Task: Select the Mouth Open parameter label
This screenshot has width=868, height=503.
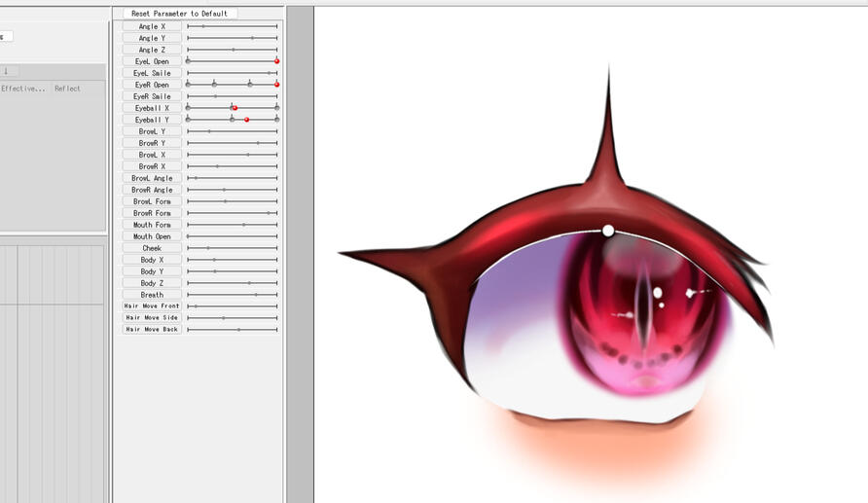Action: point(152,236)
